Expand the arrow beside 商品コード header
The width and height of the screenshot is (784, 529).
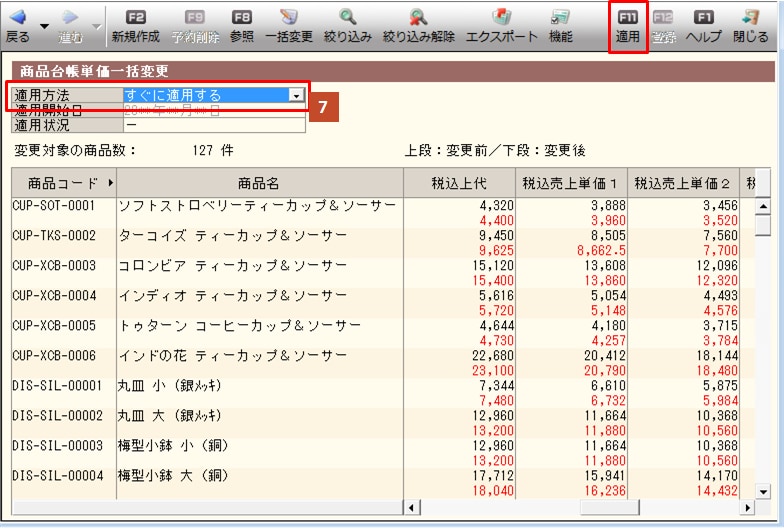point(110,183)
